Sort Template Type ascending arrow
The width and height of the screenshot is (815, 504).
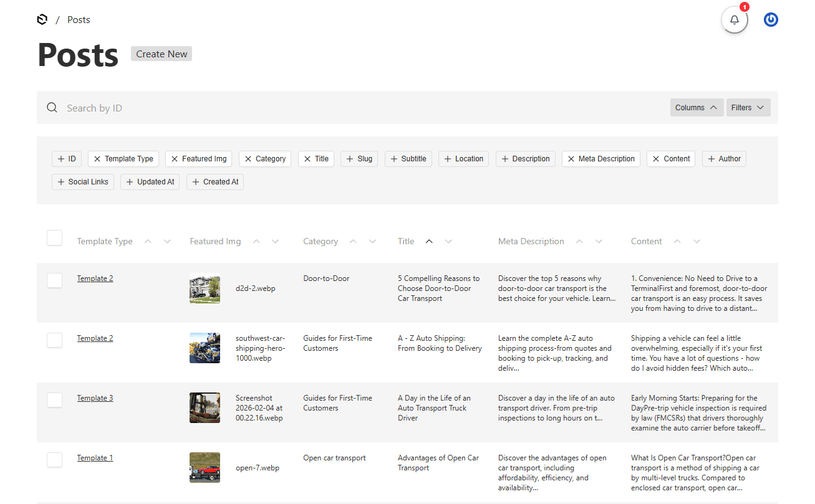148,242
